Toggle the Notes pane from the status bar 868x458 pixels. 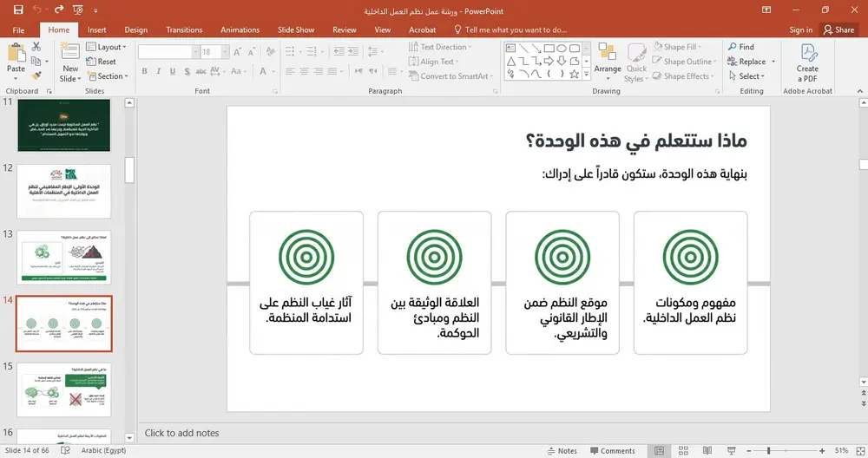coord(562,451)
